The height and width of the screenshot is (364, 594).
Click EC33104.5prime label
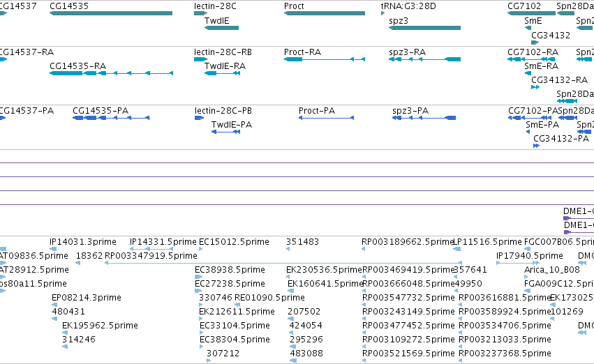[235, 326]
